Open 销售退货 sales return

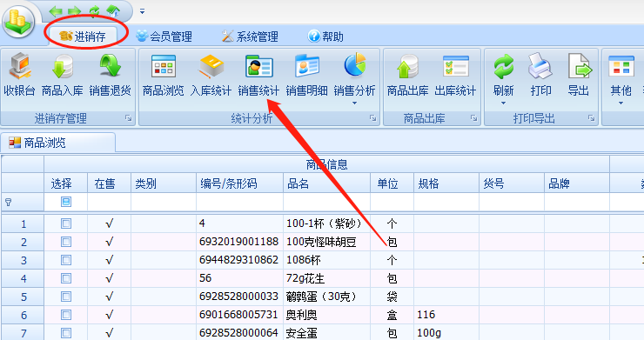click(110, 75)
